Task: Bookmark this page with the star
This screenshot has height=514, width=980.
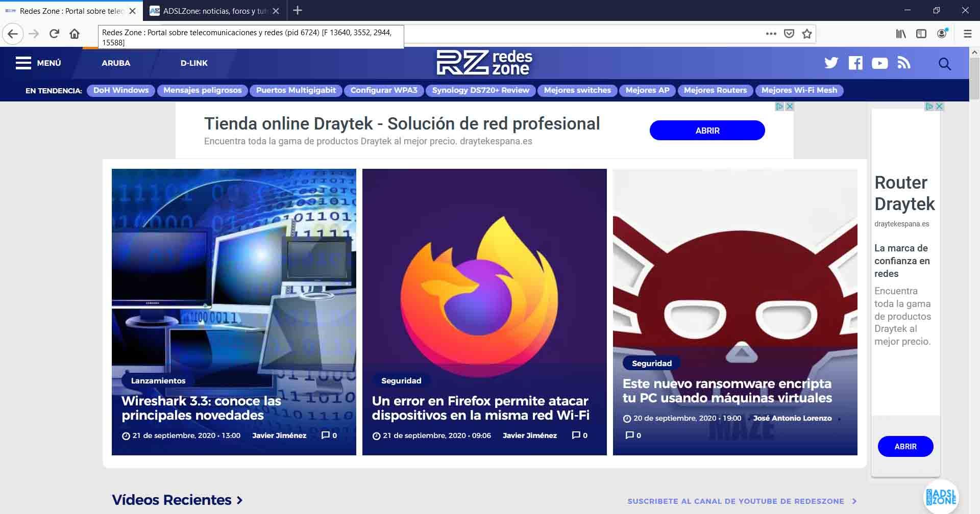Action: click(807, 34)
